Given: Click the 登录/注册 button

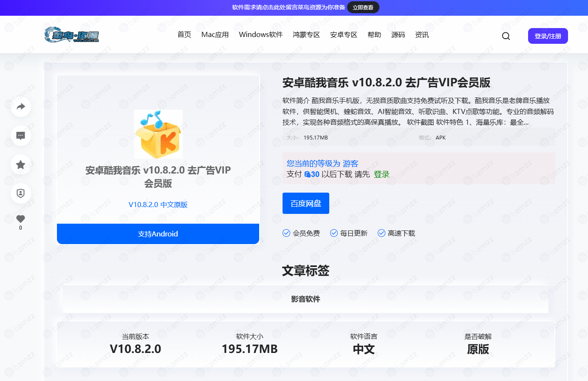Looking at the screenshot, I should click(x=548, y=36).
